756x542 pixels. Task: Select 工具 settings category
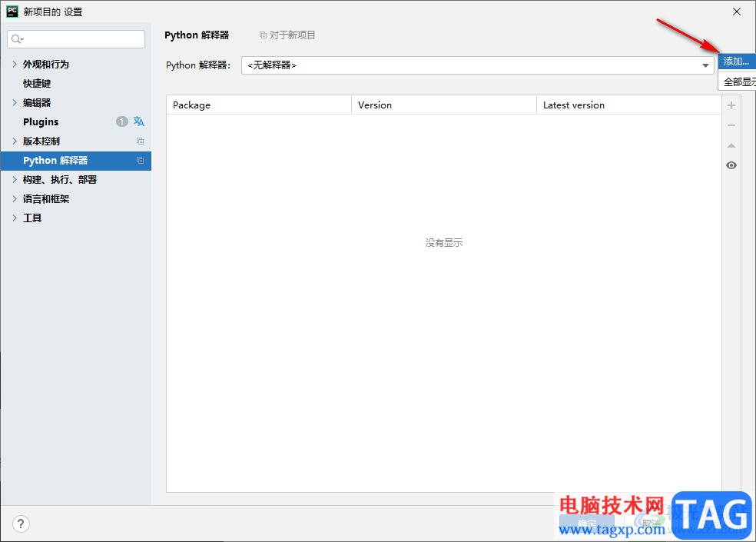click(32, 218)
